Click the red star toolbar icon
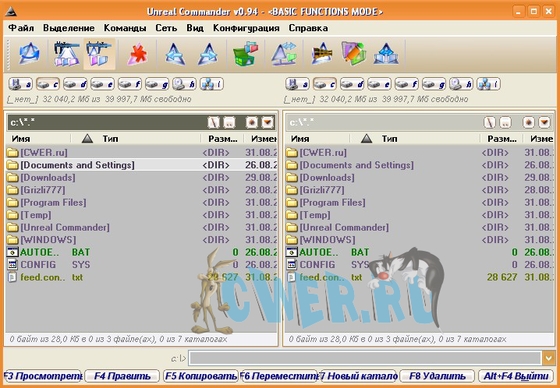This screenshot has width=560, height=388. point(137,55)
